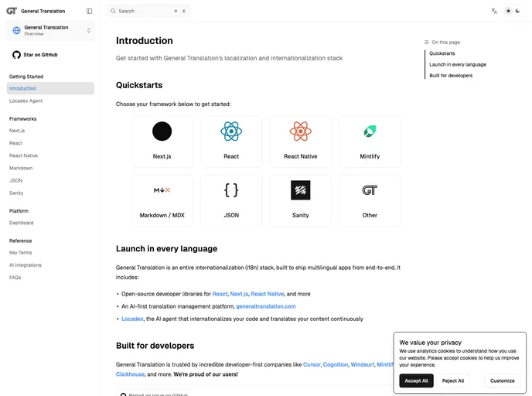The height and width of the screenshot is (396, 532).
Task: Expand the General Translation Overview dropdown
Action: pos(50,30)
